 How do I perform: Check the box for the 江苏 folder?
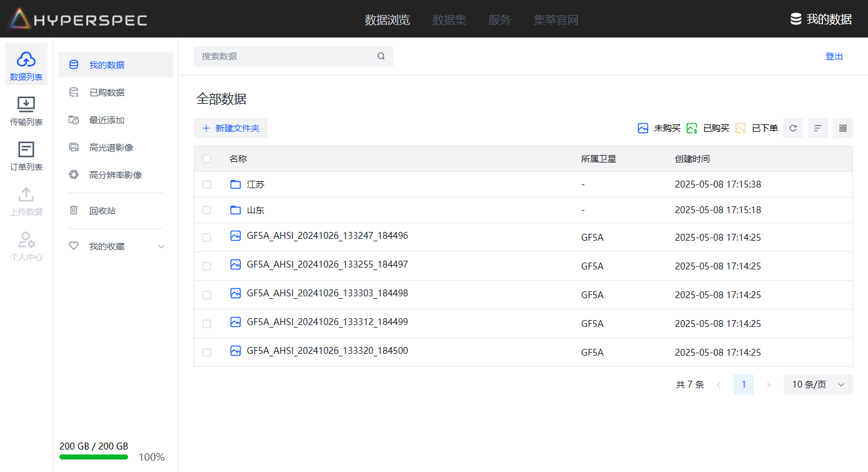coord(207,184)
